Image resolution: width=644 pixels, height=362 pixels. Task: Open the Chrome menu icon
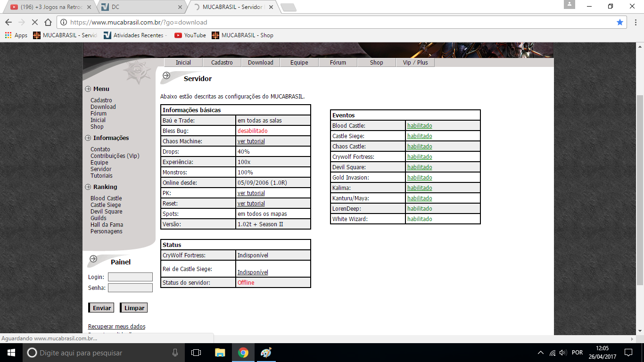pos(634,22)
